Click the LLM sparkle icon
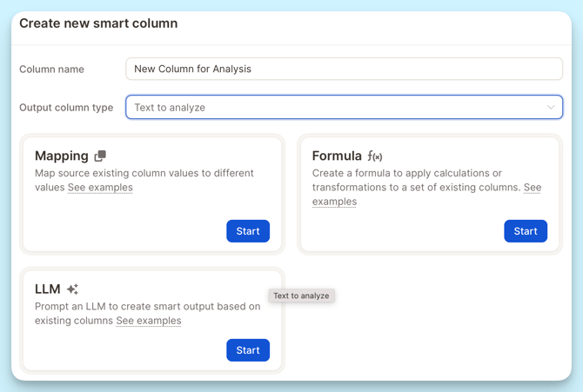Viewport: 583px width, 392px height. click(72, 289)
